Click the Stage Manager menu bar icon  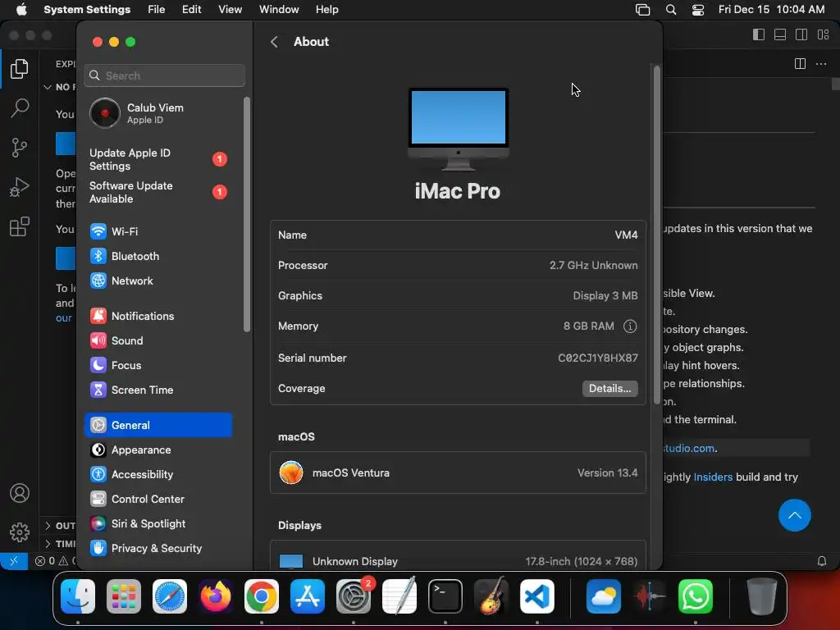(x=642, y=10)
